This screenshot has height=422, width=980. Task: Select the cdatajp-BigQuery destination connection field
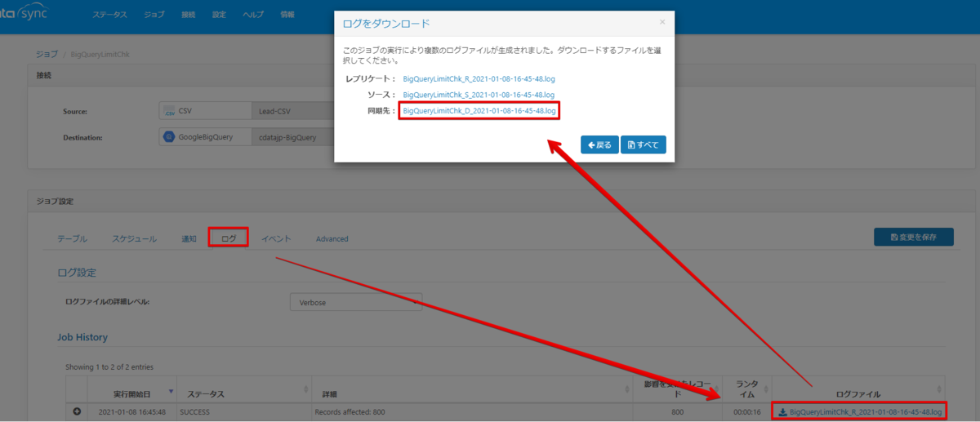pyautogui.click(x=294, y=137)
